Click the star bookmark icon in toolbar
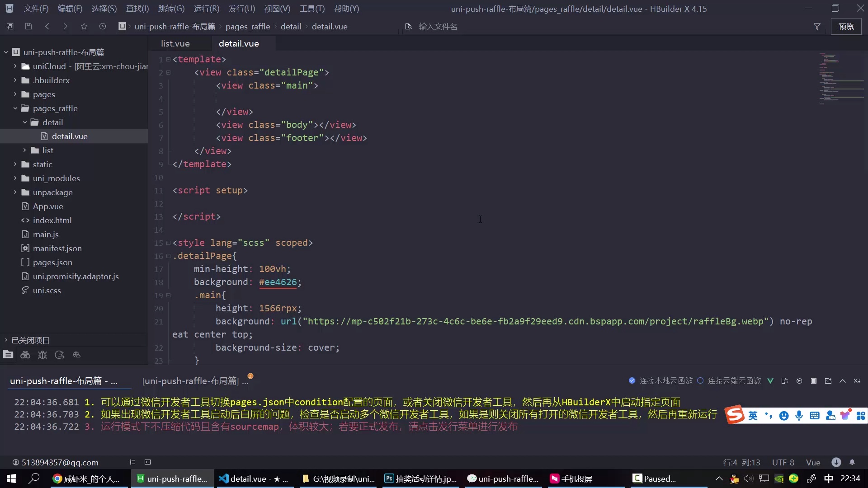 (x=84, y=27)
